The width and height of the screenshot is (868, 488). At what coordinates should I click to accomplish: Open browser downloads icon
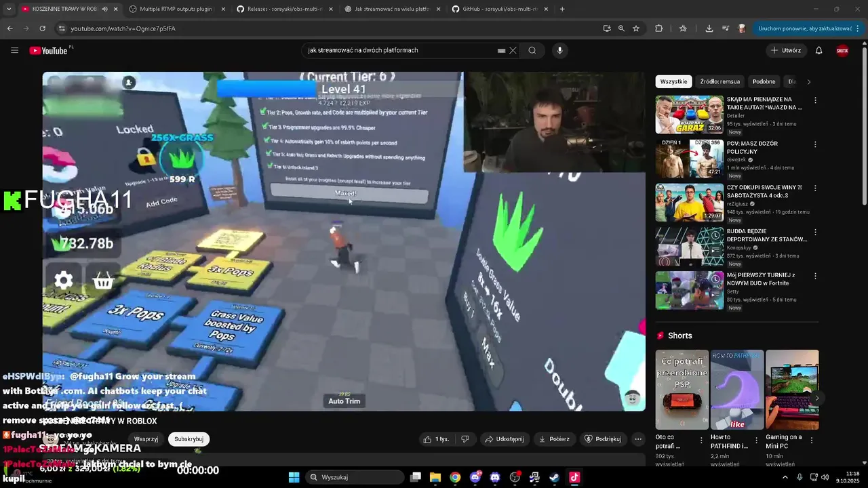709,28
